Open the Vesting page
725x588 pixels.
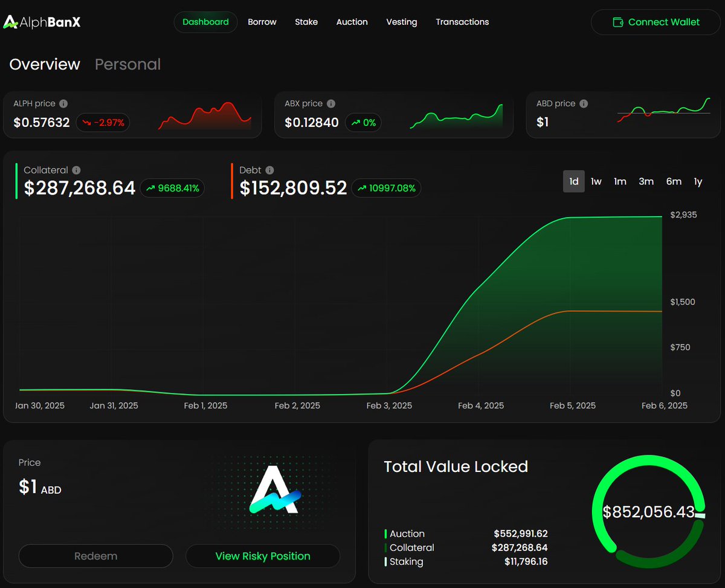tap(402, 22)
